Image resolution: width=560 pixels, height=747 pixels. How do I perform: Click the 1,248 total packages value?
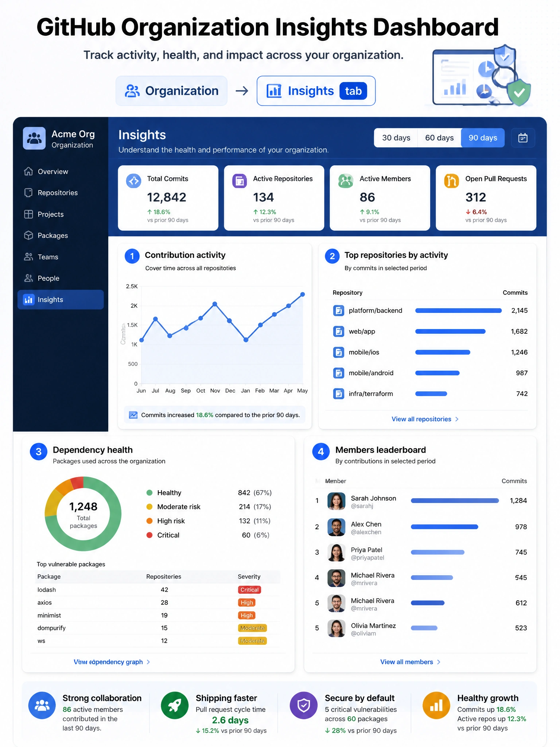pos(83,507)
